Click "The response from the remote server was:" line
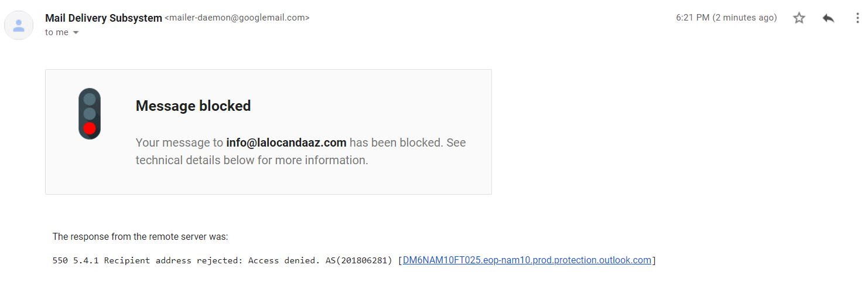 140,237
